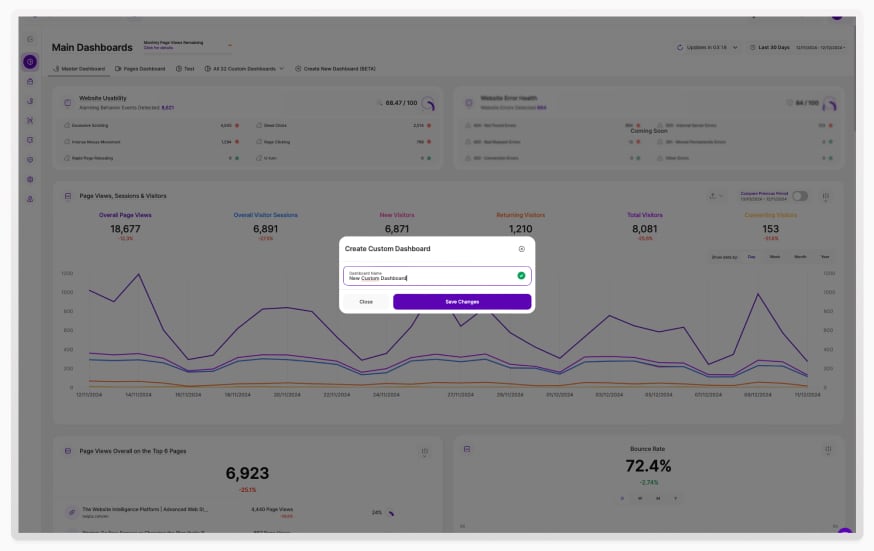Click the Close button in dialog
This screenshot has height=551, width=874.
click(366, 301)
